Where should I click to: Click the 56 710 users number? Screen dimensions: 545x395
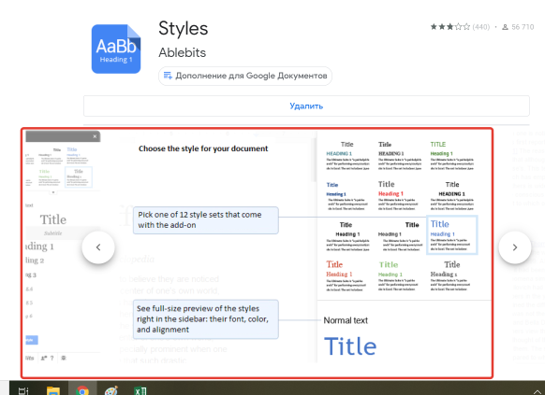tap(522, 27)
